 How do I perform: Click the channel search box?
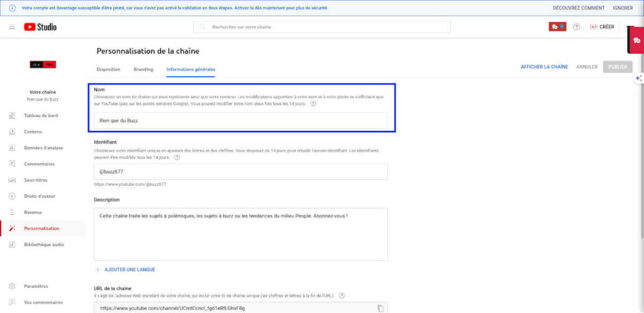pyautogui.click(x=322, y=26)
